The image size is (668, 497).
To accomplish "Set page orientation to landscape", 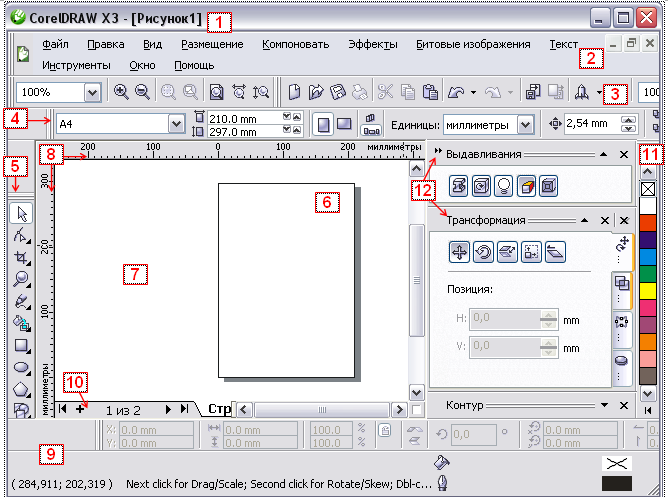I will click(x=344, y=125).
